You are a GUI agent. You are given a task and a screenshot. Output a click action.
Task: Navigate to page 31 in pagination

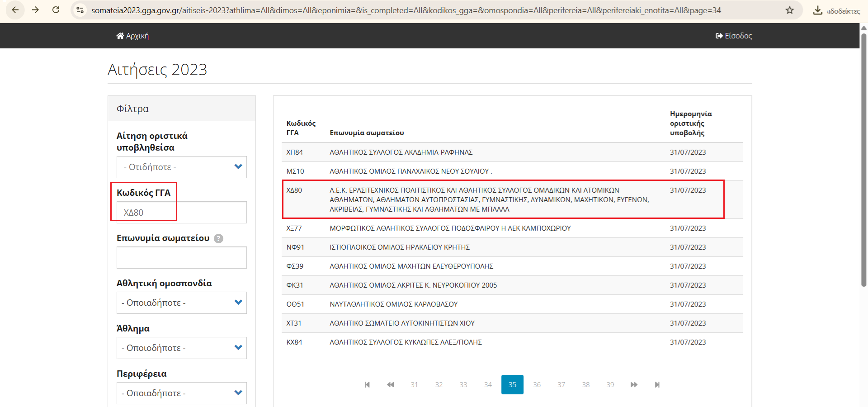tap(414, 384)
